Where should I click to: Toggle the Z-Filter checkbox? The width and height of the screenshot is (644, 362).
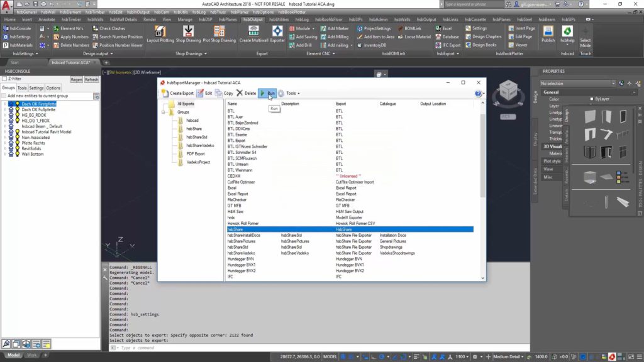5,79
